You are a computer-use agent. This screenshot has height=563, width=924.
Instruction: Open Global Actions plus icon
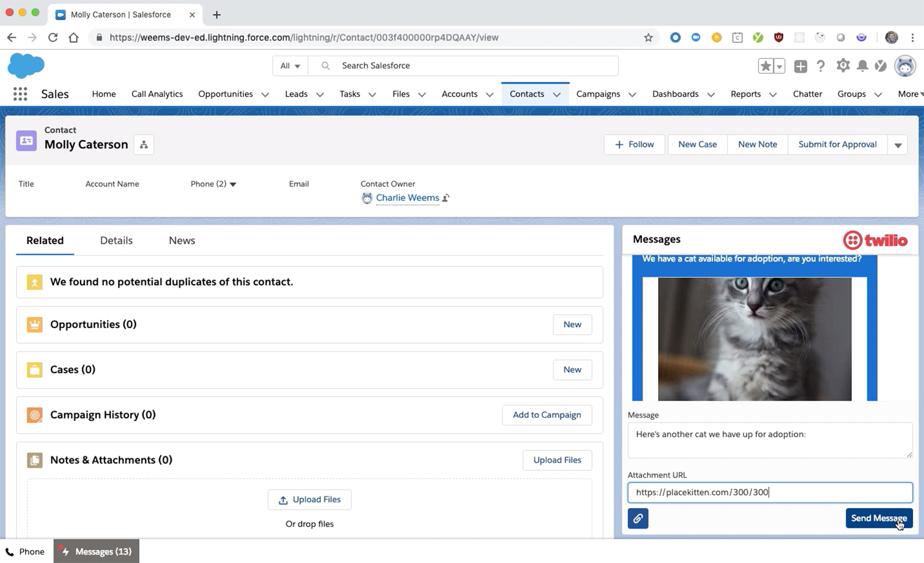click(x=800, y=66)
